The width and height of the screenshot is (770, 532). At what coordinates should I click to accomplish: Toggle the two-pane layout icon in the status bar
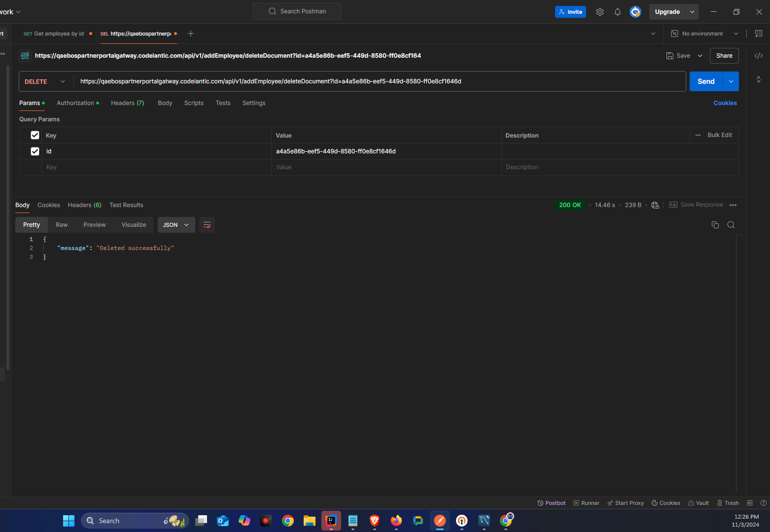pos(750,503)
